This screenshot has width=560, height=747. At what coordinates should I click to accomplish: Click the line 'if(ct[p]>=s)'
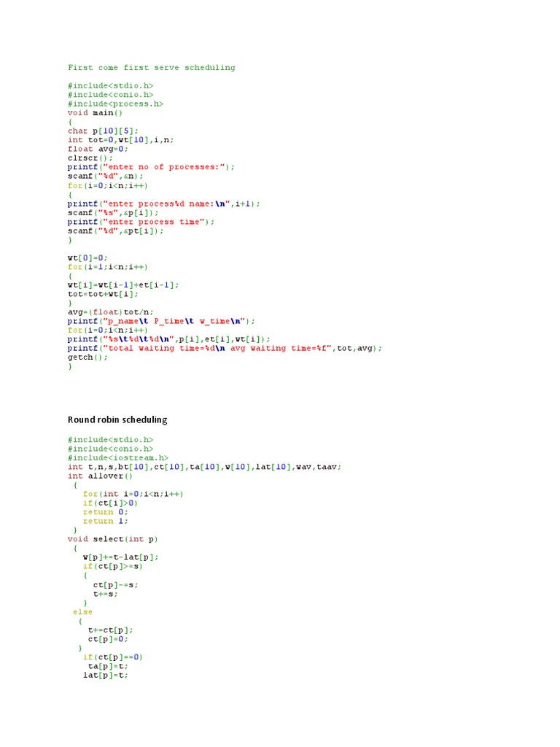coord(113,566)
